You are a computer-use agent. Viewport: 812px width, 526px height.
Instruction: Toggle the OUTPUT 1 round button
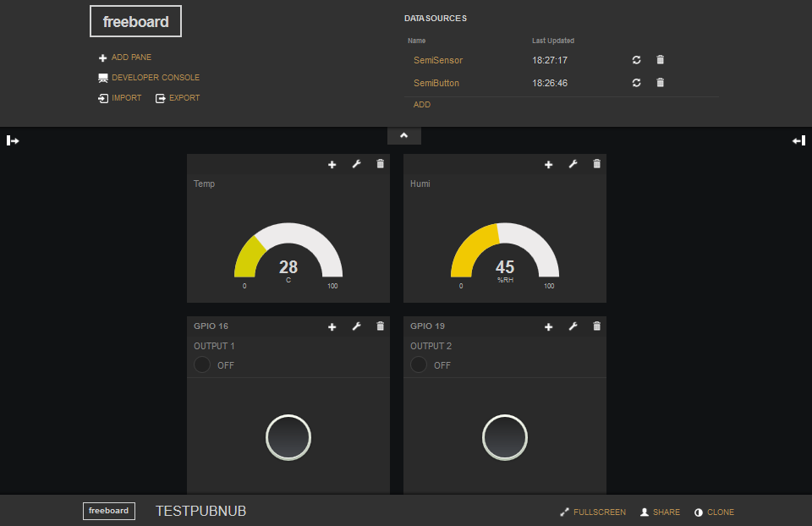coord(288,437)
